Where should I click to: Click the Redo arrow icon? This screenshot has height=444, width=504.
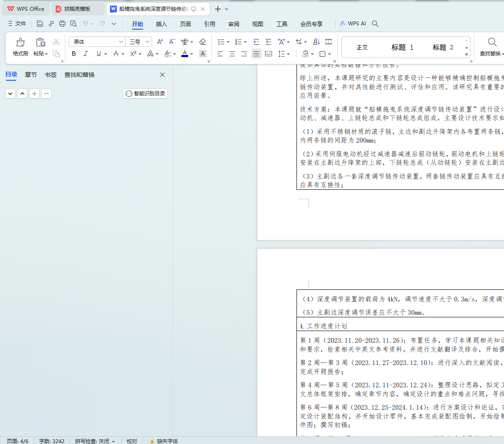103,24
